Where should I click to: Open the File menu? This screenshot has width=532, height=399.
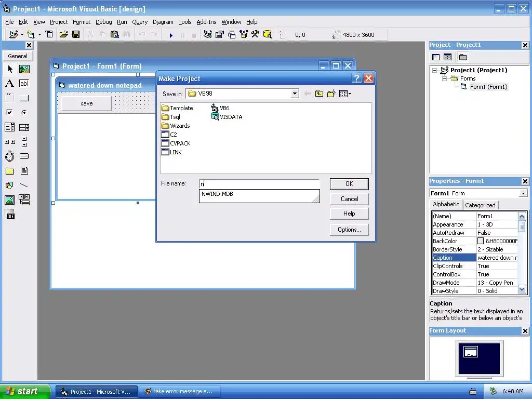pos(9,22)
